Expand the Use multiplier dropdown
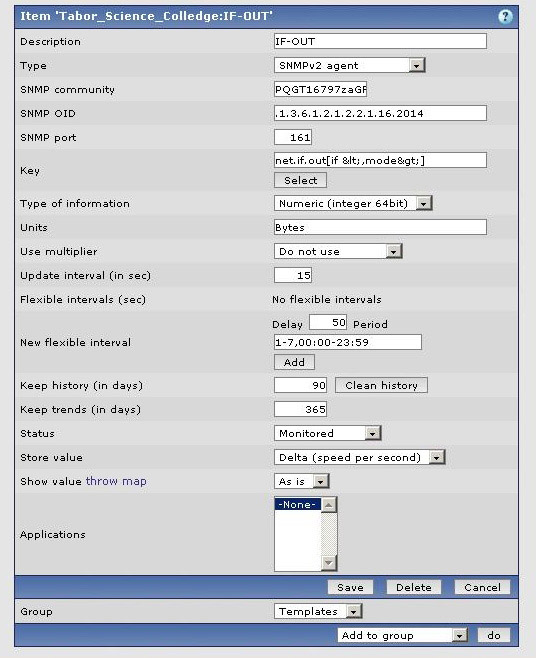The image size is (536, 658). (x=338, y=251)
